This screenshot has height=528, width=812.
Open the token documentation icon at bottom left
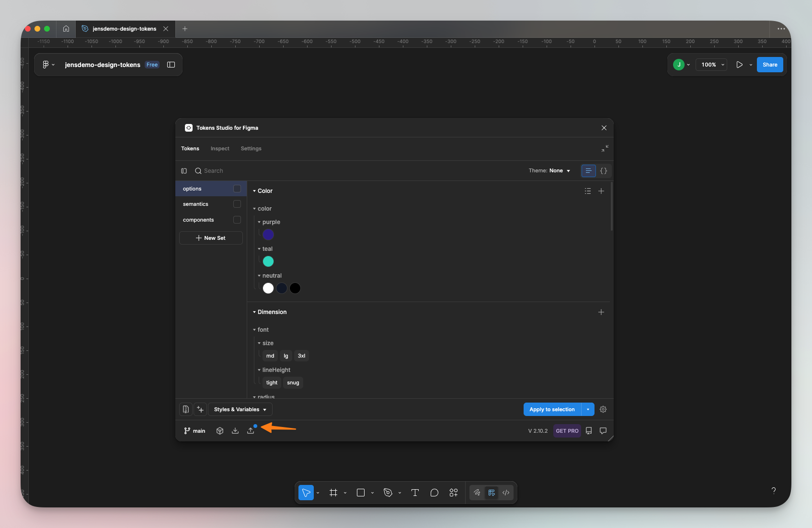tap(186, 409)
